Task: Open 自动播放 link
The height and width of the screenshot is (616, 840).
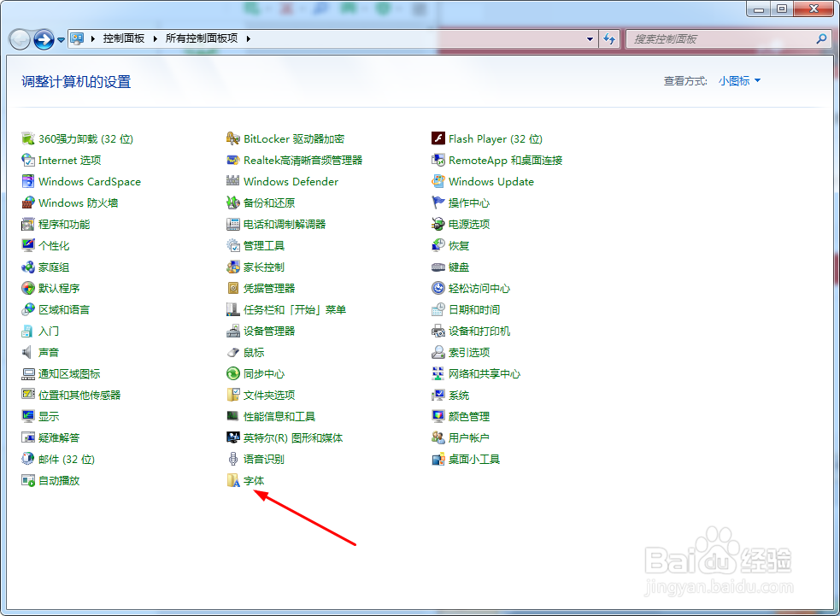Action: (x=59, y=480)
